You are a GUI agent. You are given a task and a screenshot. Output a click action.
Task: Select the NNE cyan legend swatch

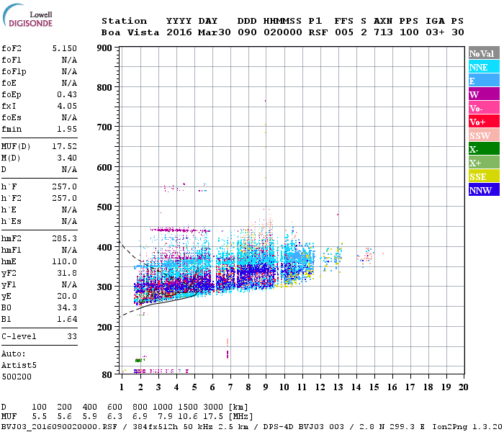coord(484,67)
